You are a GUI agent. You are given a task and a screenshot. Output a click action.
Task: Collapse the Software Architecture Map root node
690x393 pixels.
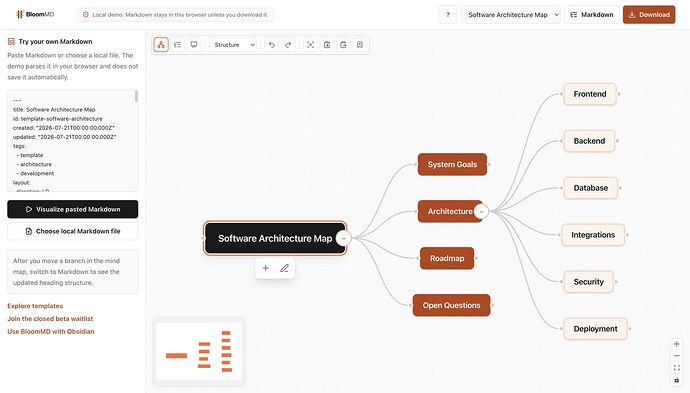[x=344, y=238]
